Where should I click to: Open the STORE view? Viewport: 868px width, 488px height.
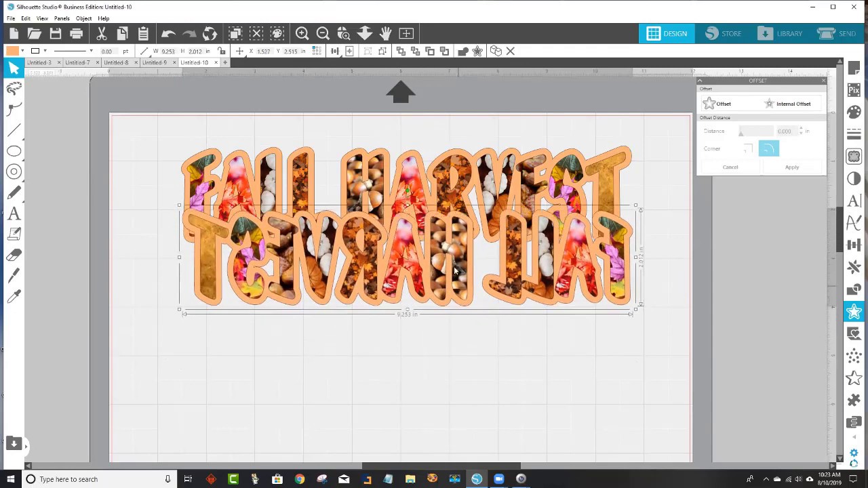[724, 33]
